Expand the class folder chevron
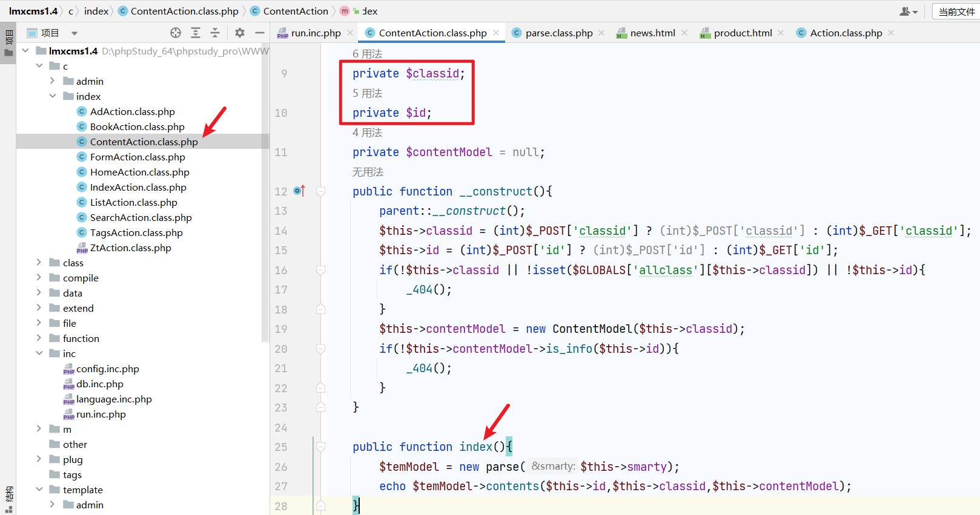 (39, 263)
